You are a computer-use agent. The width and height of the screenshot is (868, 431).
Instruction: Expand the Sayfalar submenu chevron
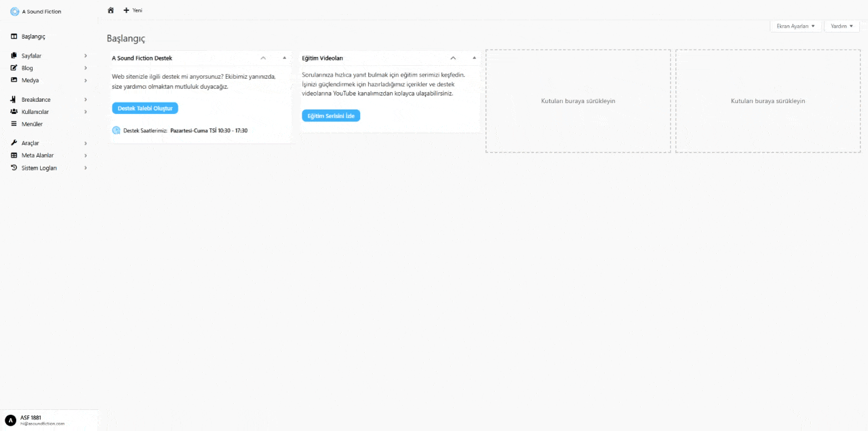tap(85, 56)
